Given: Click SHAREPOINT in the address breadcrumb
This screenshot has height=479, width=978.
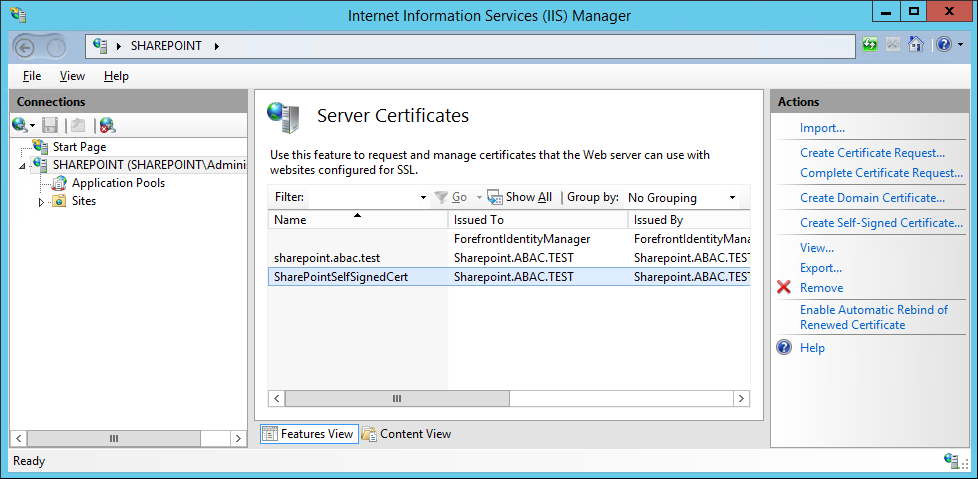Looking at the screenshot, I should click(167, 46).
